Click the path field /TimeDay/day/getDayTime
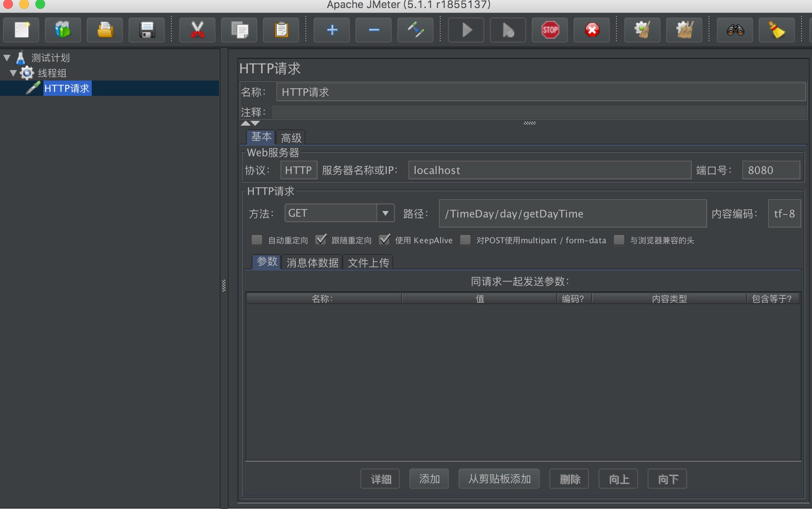Screen dimensions: 812x509 coord(573,213)
